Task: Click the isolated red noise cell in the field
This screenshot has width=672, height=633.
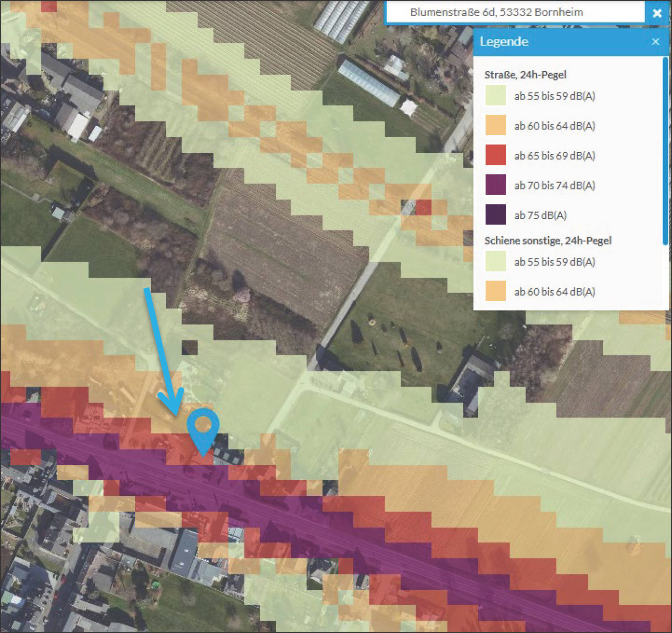Action: 424,207
